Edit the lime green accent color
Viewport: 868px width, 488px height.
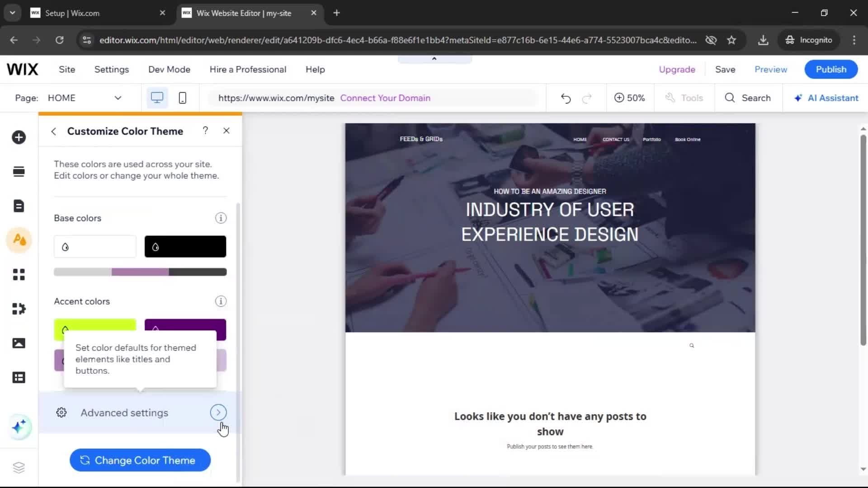click(x=95, y=325)
